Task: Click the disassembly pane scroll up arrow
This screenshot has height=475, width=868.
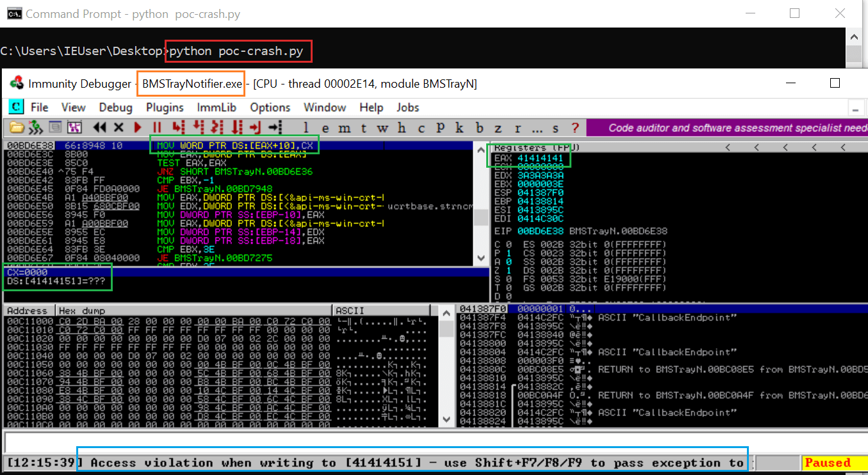Action: (480, 148)
